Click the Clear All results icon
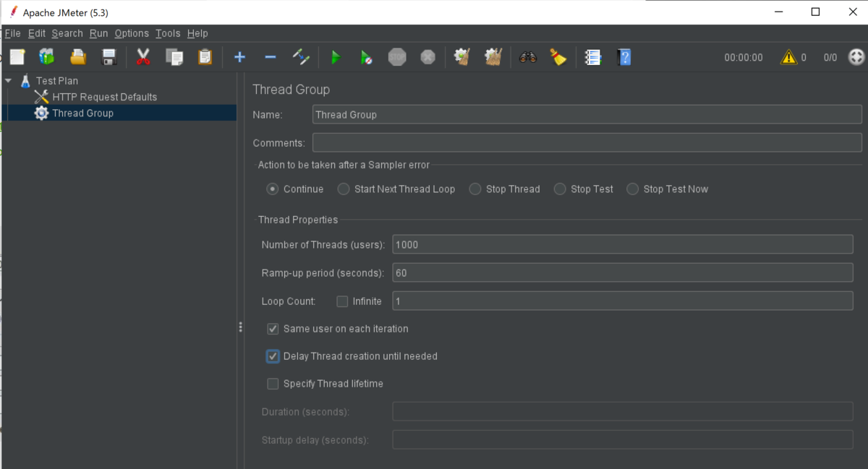 point(493,57)
